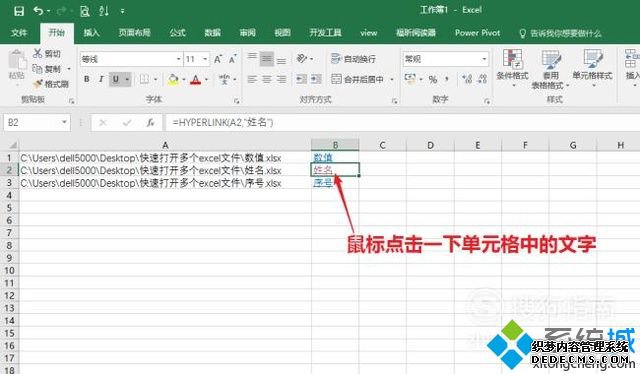Click the 姓名 hyperlink in cell B2
This screenshot has height=374, width=640.
(322, 169)
